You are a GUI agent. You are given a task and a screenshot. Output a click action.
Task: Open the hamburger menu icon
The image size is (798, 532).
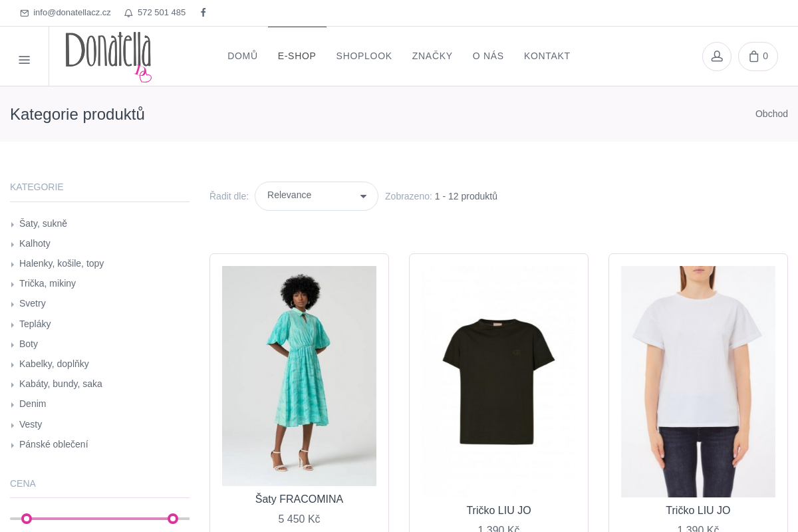pyautogui.click(x=25, y=60)
